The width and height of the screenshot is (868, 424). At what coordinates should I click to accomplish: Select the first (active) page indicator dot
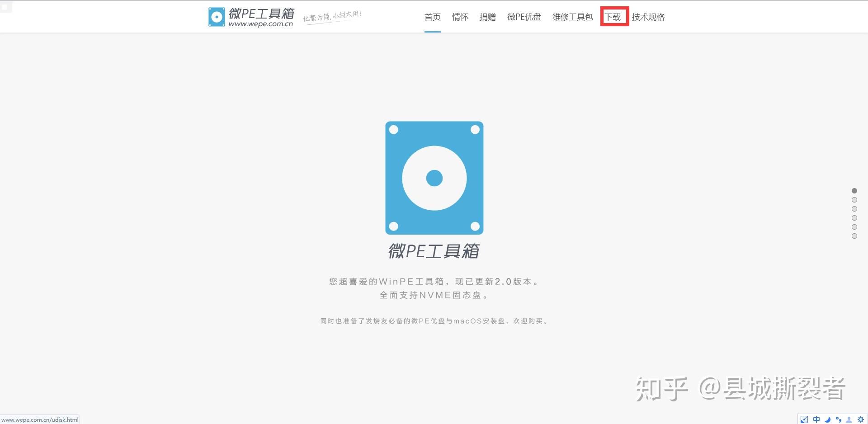tap(854, 191)
